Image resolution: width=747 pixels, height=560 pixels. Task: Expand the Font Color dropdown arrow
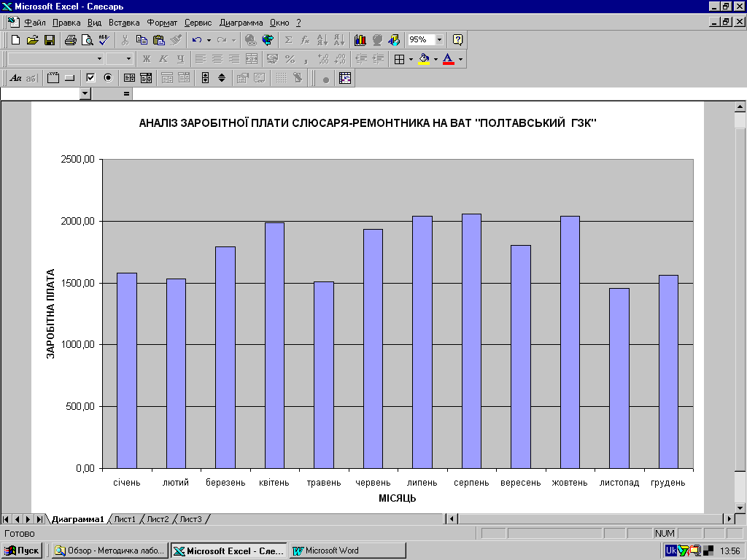pyautogui.click(x=460, y=59)
